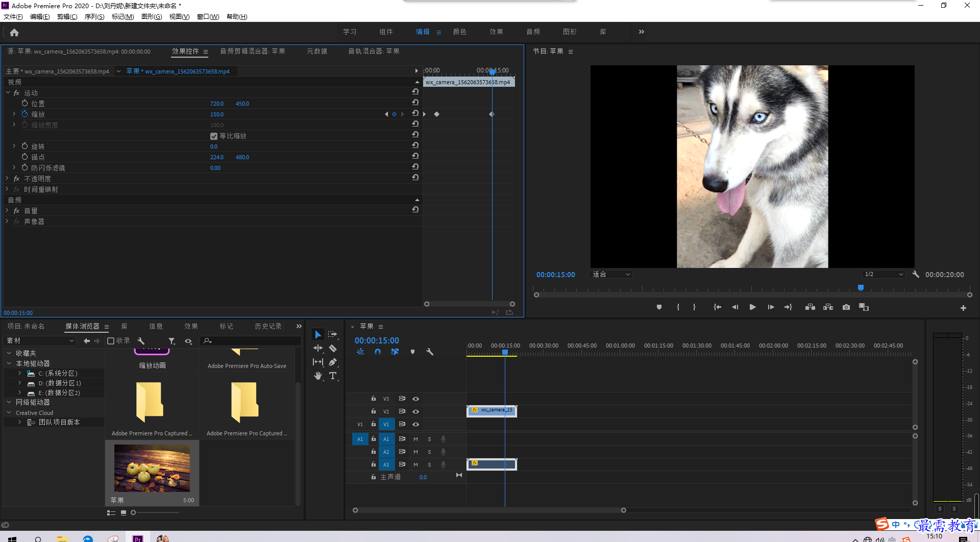Expand the C: system drive

pos(19,373)
